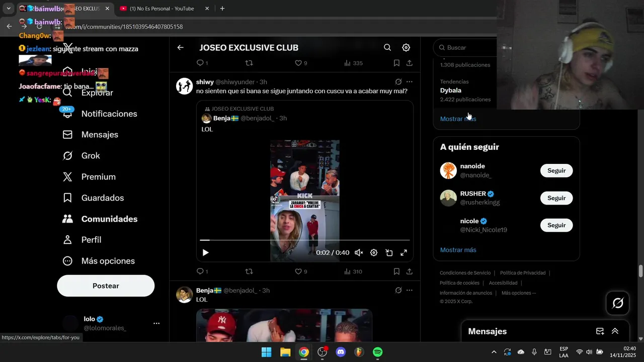Expand the Mensajes drawer
Screen dimensions: 644x362
(x=615, y=331)
